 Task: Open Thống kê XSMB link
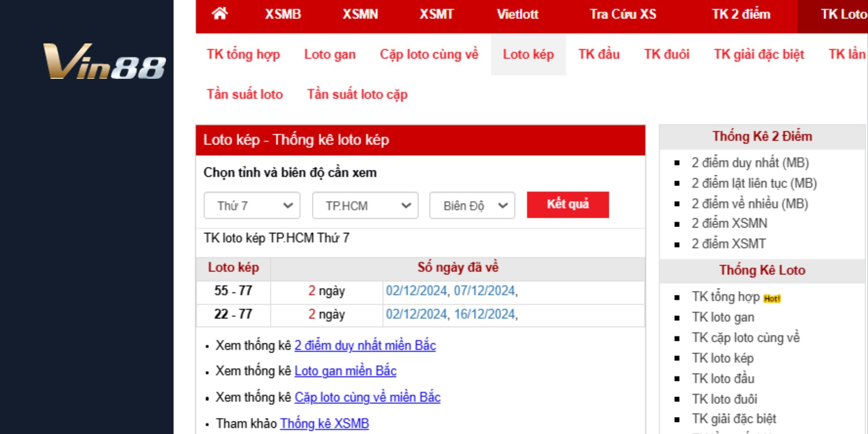coord(325,424)
